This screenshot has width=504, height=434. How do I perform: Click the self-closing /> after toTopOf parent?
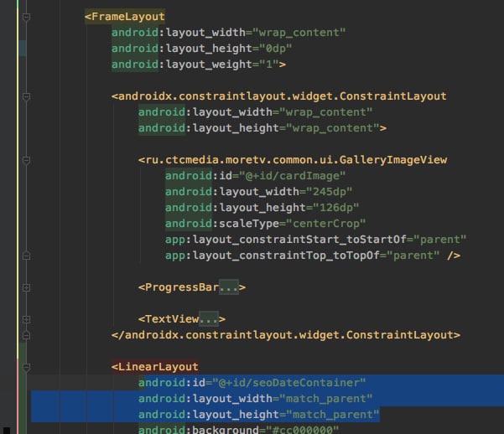pyautogui.click(x=454, y=256)
